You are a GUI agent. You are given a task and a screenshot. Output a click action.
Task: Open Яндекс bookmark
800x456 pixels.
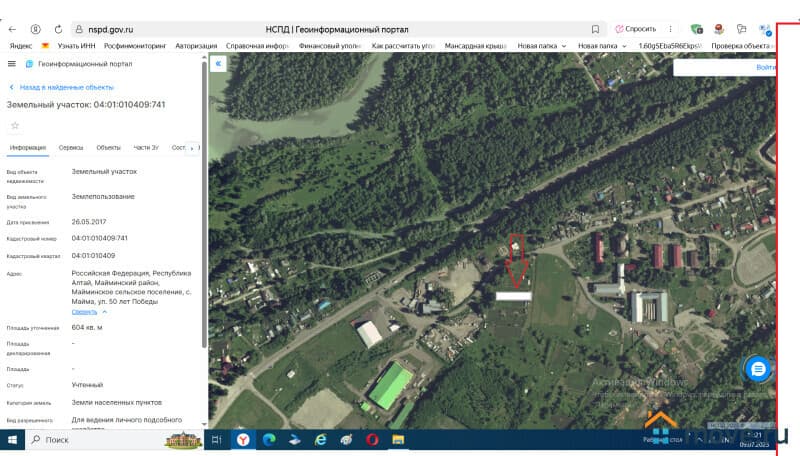tap(20, 46)
